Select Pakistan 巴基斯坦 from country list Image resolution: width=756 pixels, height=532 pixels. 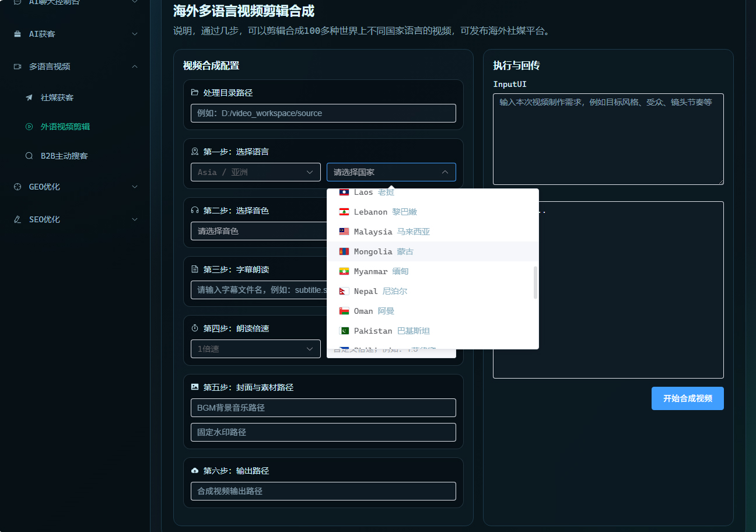pos(432,331)
